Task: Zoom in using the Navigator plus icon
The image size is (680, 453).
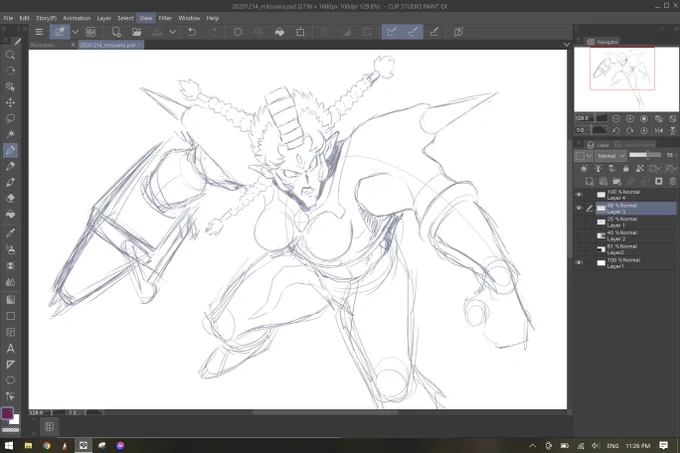Action: point(630,119)
